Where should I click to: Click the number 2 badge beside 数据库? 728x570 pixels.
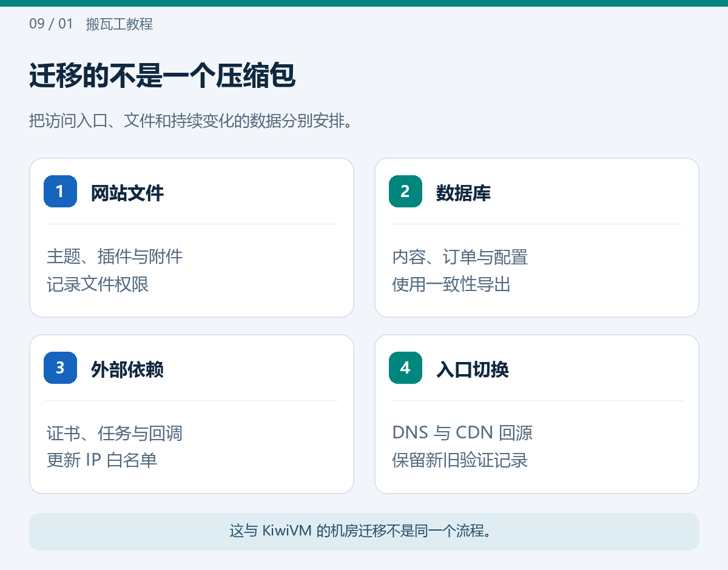[405, 191]
